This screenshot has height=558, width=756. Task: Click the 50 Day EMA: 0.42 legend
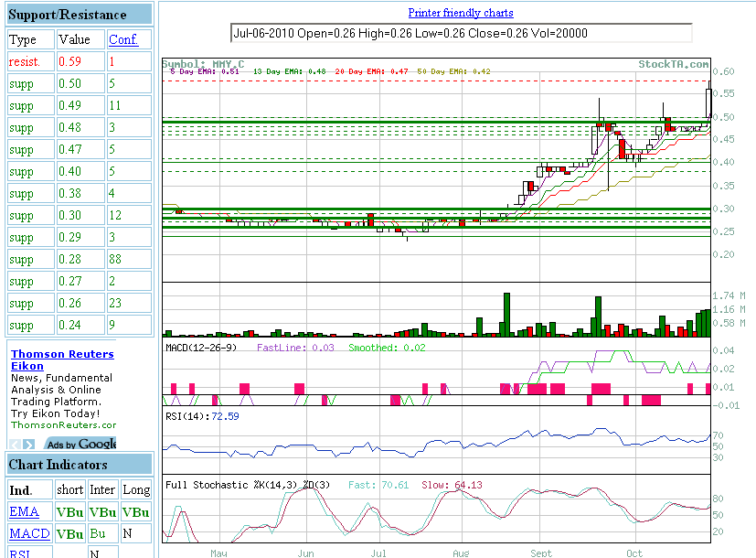[x=453, y=71]
